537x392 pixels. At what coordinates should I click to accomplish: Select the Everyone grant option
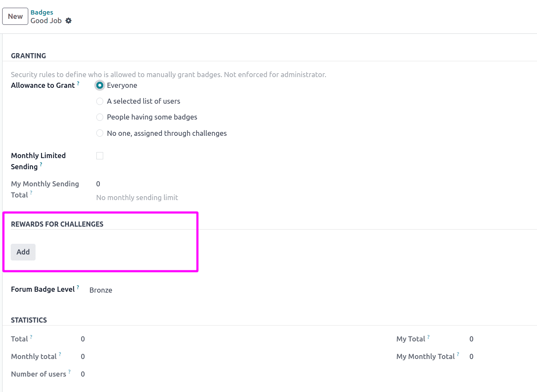tap(100, 85)
